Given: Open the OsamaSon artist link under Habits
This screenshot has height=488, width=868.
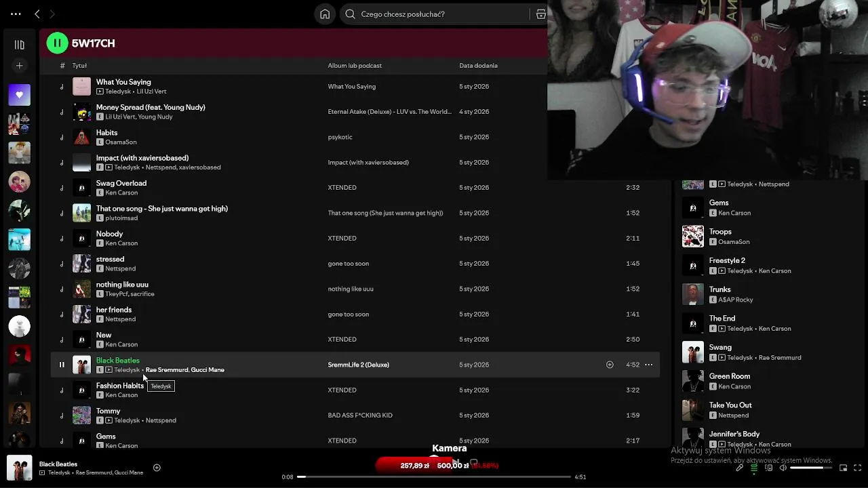Looking at the screenshot, I should pyautogui.click(x=121, y=142).
